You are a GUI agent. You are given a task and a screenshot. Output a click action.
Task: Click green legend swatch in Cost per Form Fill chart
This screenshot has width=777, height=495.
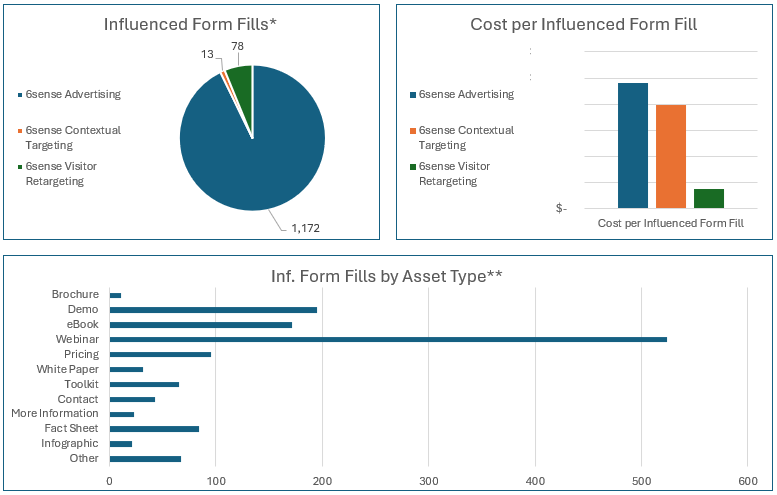pos(413,167)
